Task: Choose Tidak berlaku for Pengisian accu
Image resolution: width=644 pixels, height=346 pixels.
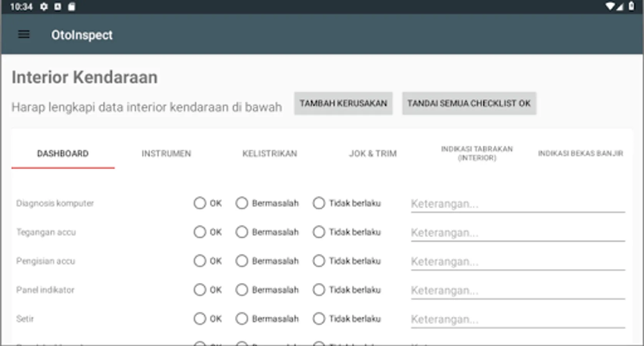Action: [x=319, y=261]
